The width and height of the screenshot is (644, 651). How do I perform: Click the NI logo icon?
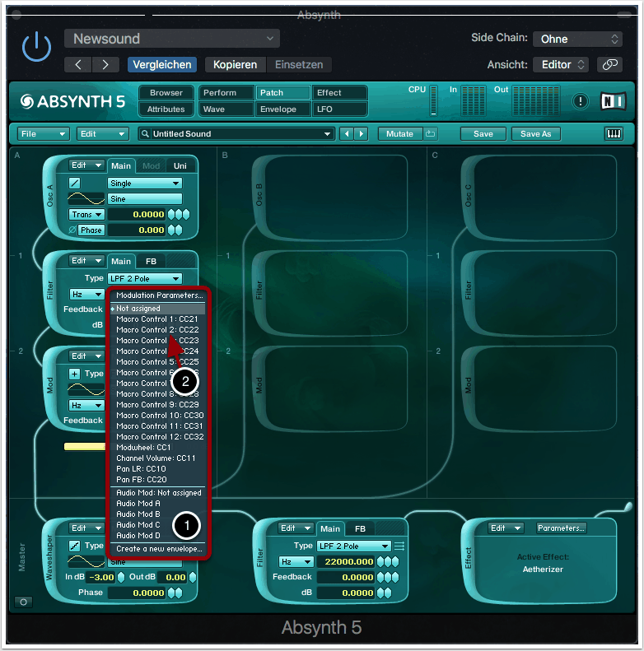pyautogui.click(x=613, y=101)
